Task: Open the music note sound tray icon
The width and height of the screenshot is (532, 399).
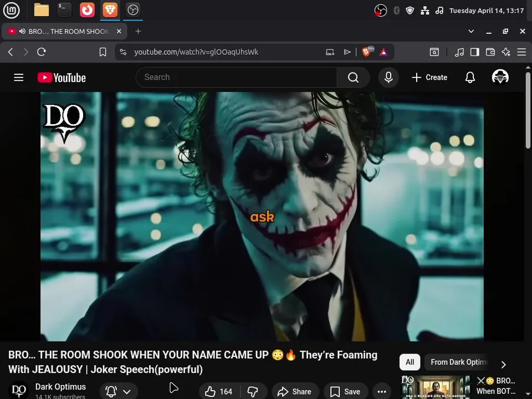Action: [x=439, y=11]
